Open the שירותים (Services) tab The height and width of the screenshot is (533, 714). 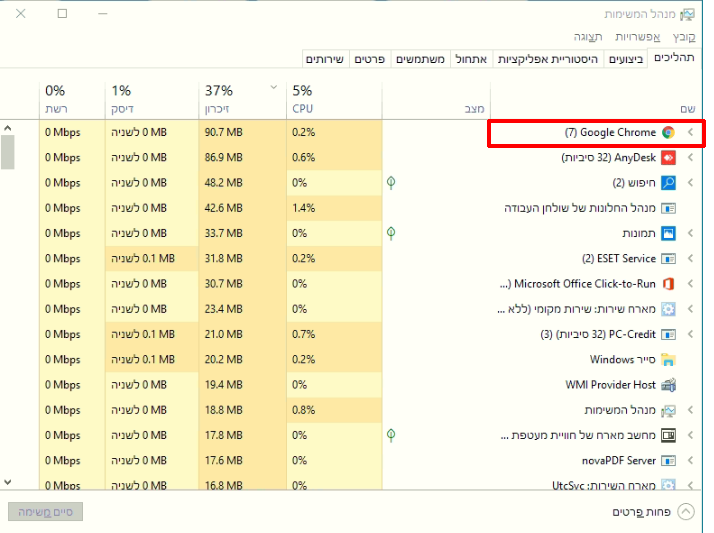pyautogui.click(x=324, y=60)
